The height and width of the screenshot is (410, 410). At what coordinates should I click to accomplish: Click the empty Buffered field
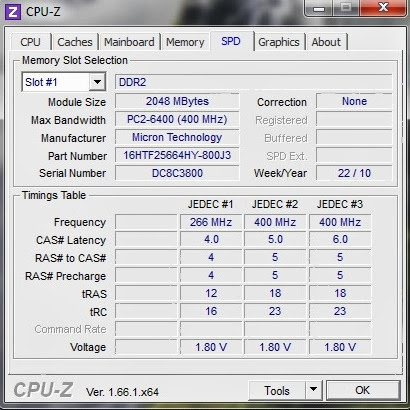pyautogui.click(x=354, y=137)
